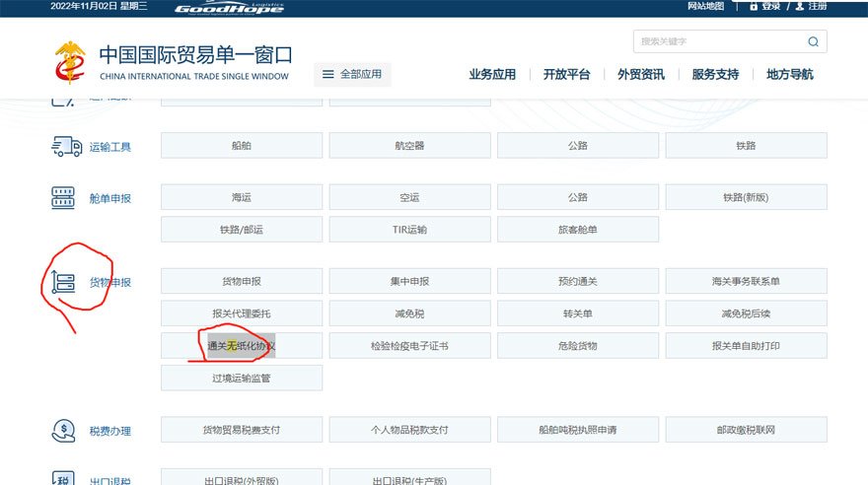Click the 舱单申报 category label
This screenshot has width=868, height=485.
tap(110, 198)
